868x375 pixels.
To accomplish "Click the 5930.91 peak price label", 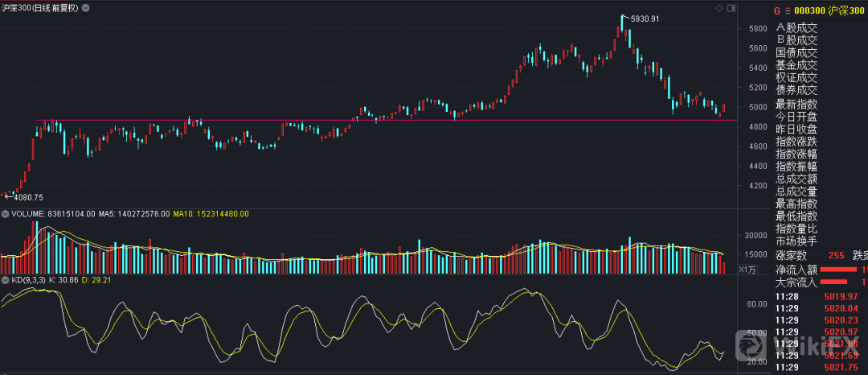I will pos(646,18).
